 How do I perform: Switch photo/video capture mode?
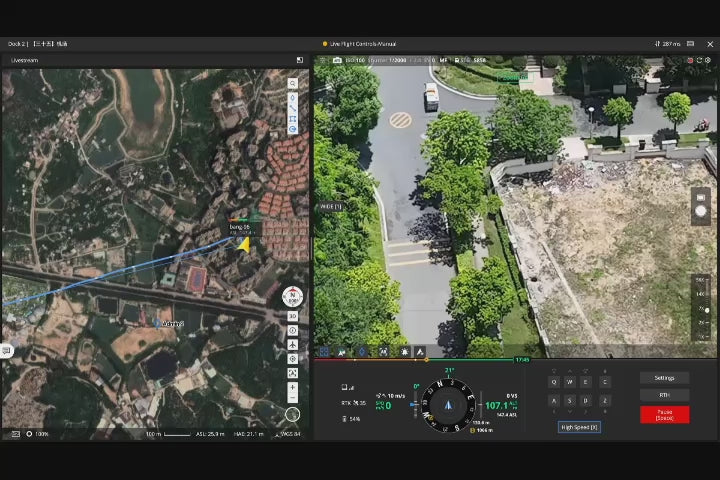tap(700, 197)
